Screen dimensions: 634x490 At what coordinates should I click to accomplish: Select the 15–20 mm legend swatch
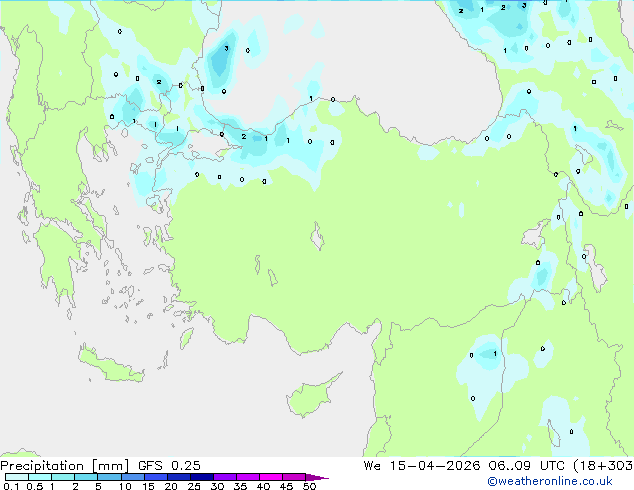pyautogui.click(x=155, y=477)
